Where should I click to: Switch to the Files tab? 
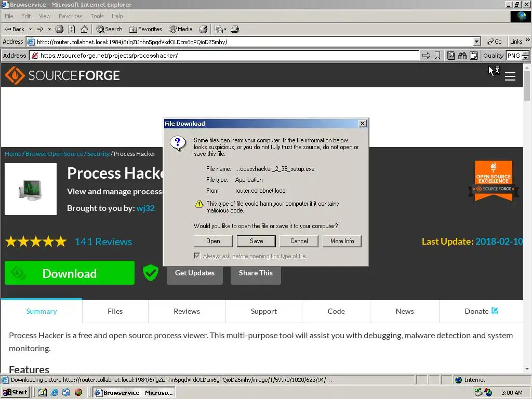pyautogui.click(x=115, y=311)
